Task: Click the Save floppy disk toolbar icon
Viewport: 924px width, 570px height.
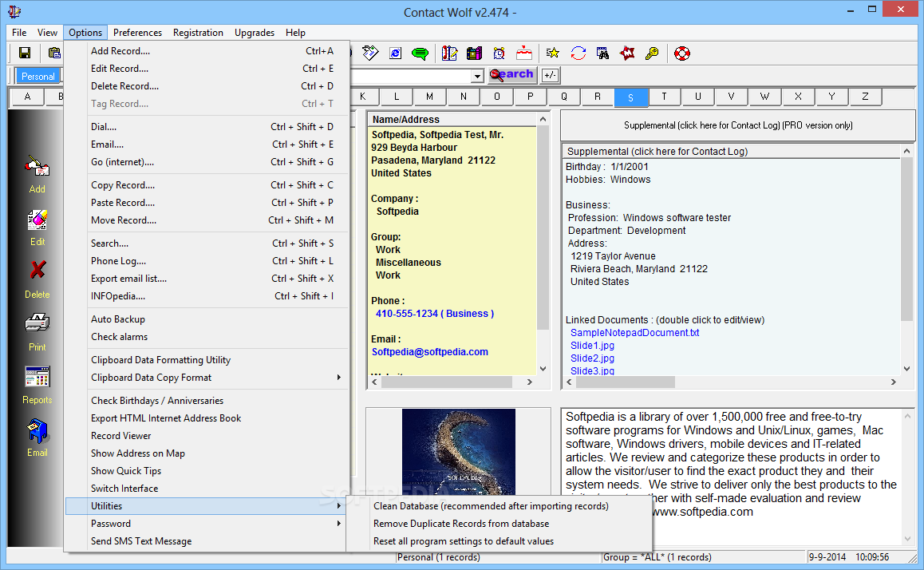Action: pyautogui.click(x=25, y=53)
